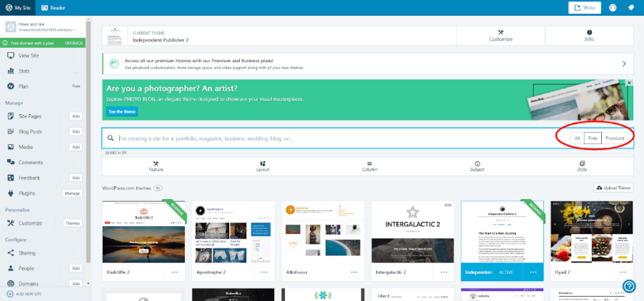Image resolution: width=644 pixels, height=301 pixels.
Task: Open My Site from top bar
Action: coord(17,7)
